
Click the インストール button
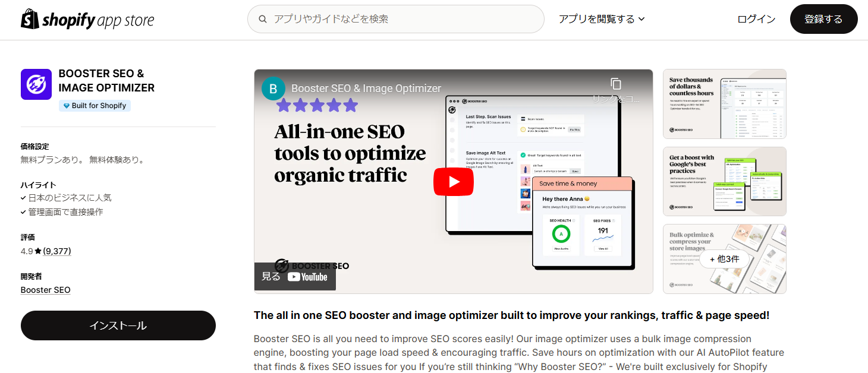click(118, 325)
